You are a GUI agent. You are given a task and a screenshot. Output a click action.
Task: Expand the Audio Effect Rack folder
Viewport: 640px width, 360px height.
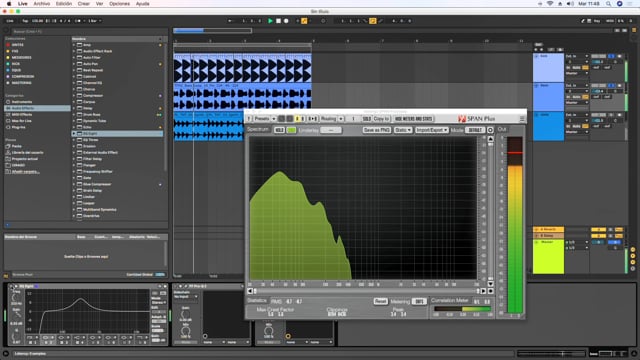point(74,51)
